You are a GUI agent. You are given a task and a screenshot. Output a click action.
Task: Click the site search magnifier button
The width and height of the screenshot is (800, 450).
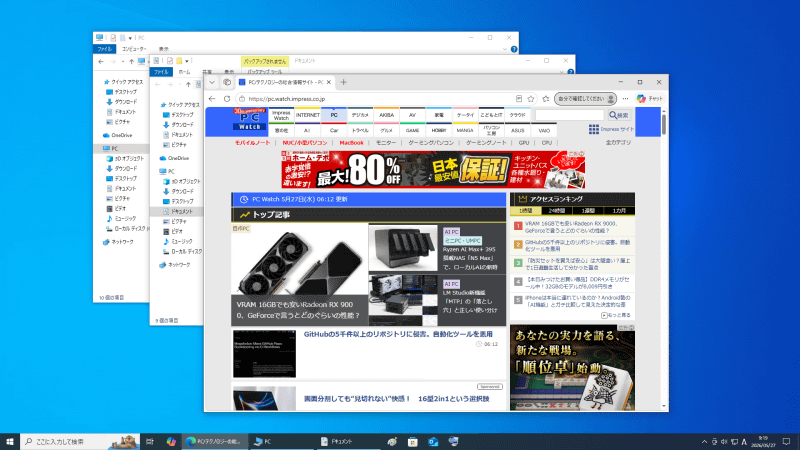(x=618, y=115)
